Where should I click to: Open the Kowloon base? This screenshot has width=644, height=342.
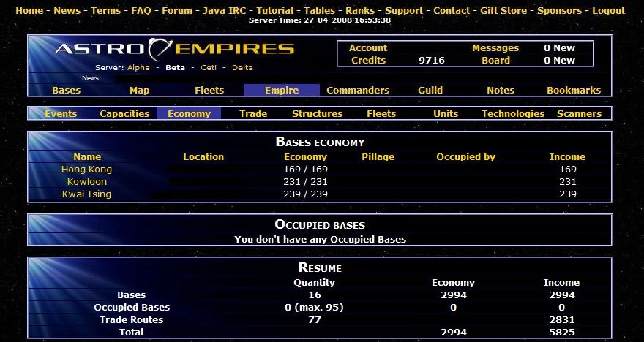87,181
